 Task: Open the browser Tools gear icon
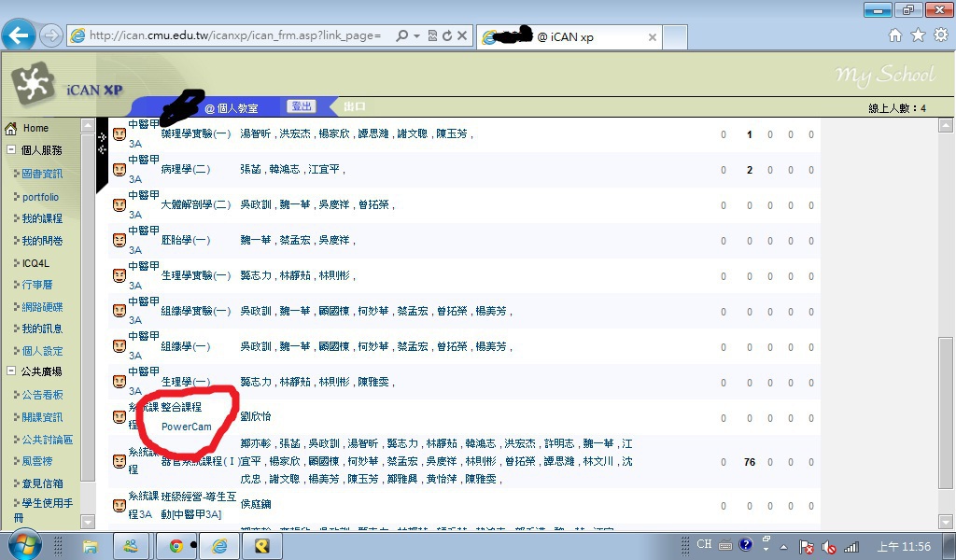[x=941, y=35]
